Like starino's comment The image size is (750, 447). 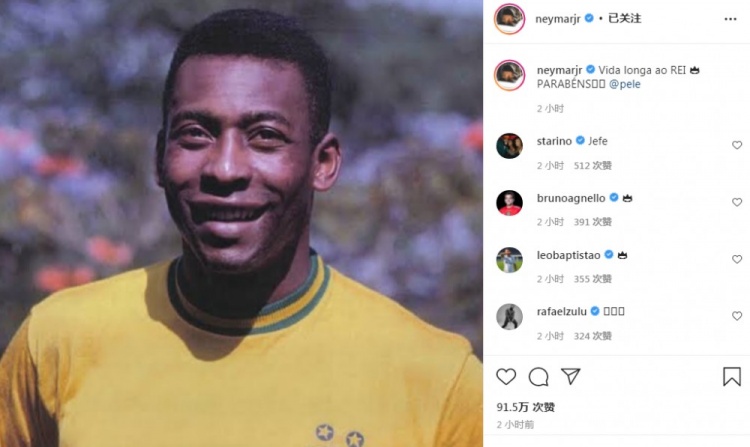click(737, 145)
